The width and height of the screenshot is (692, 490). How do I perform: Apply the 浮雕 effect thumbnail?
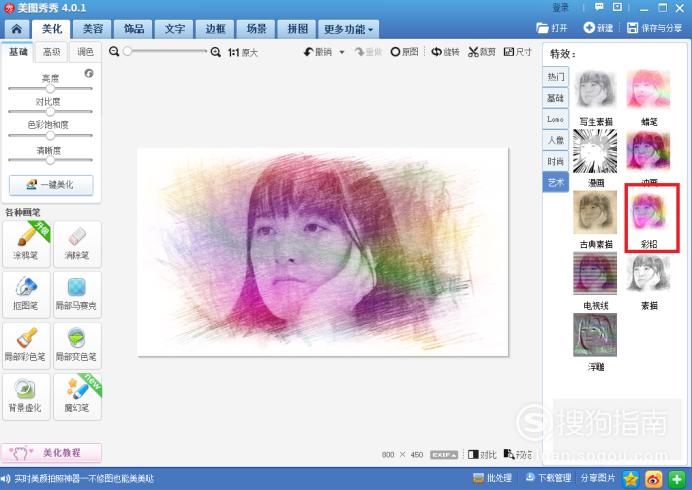click(x=595, y=335)
